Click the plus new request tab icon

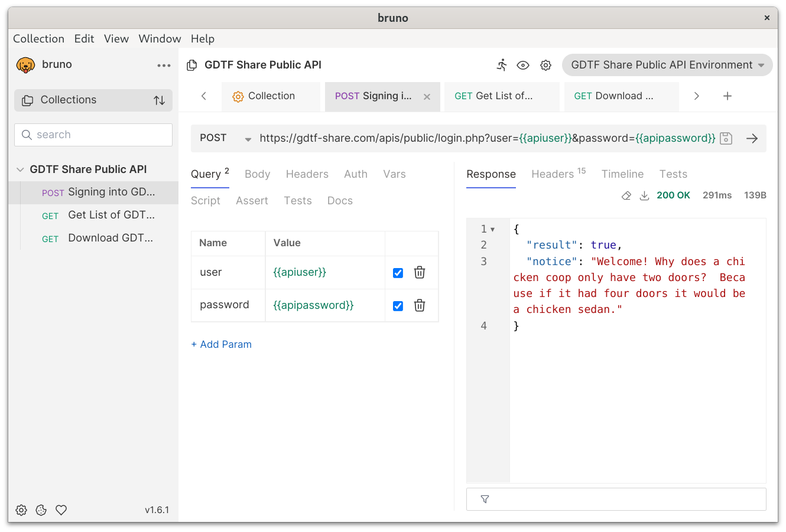727,96
